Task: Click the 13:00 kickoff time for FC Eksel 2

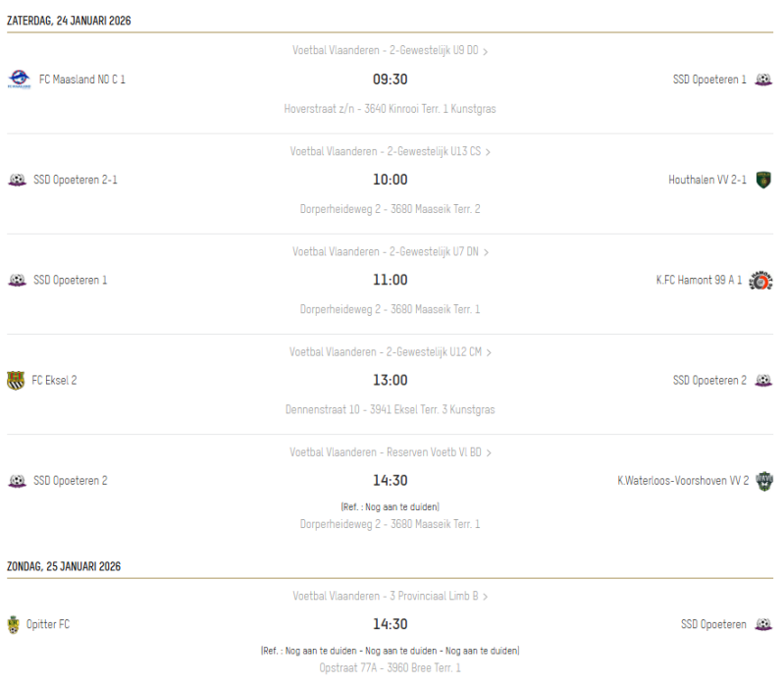Action: (x=390, y=380)
